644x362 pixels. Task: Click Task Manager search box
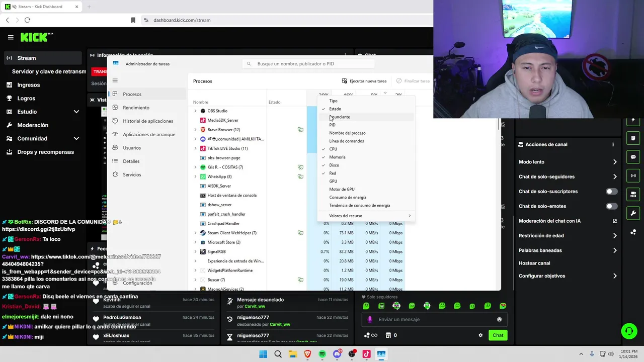[x=308, y=64]
